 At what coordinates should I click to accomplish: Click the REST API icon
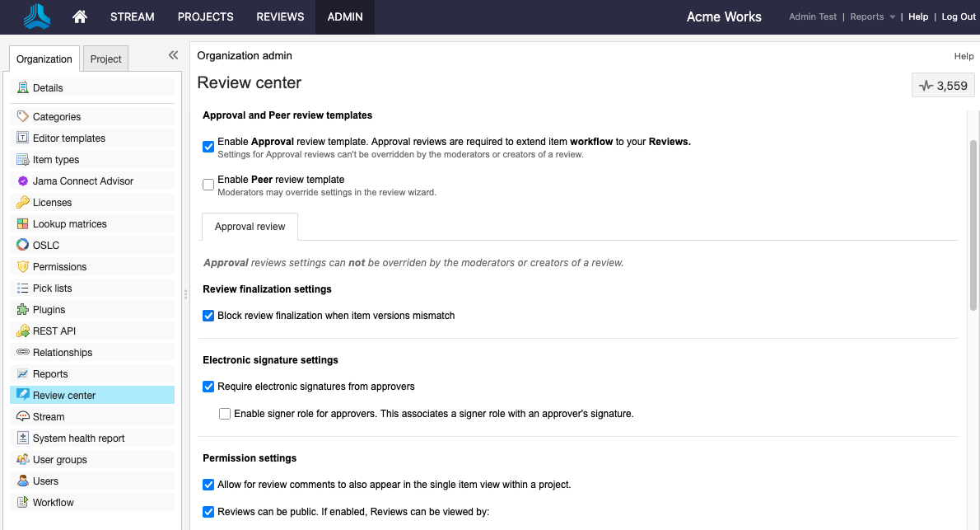[22, 331]
